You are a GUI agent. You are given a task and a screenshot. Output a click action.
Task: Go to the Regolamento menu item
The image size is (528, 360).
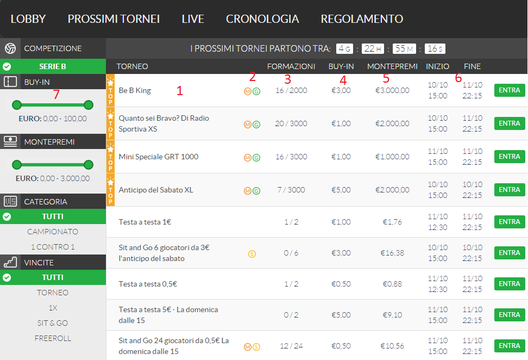(x=362, y=19)
